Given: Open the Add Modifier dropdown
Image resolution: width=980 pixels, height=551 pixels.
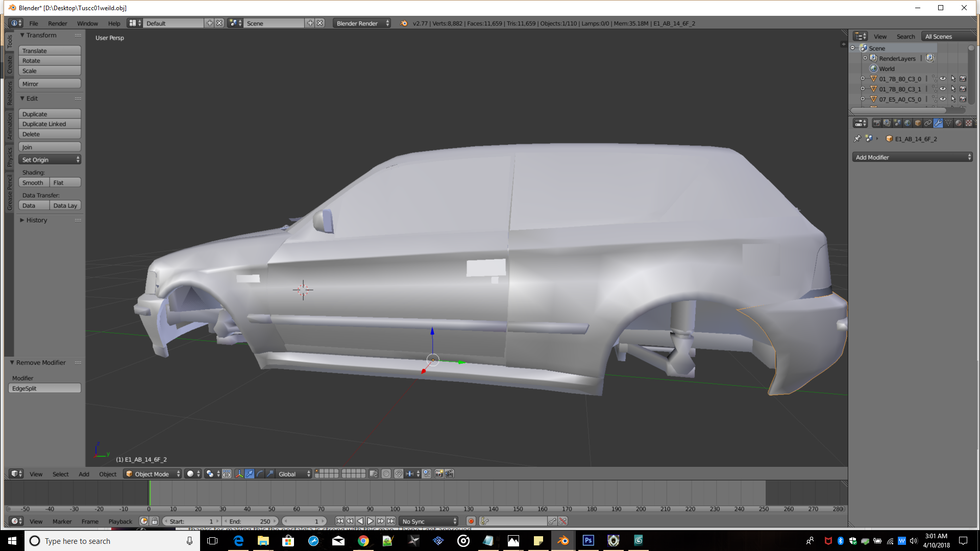Looking at the screenshot, I should click(x=912, y=158).
